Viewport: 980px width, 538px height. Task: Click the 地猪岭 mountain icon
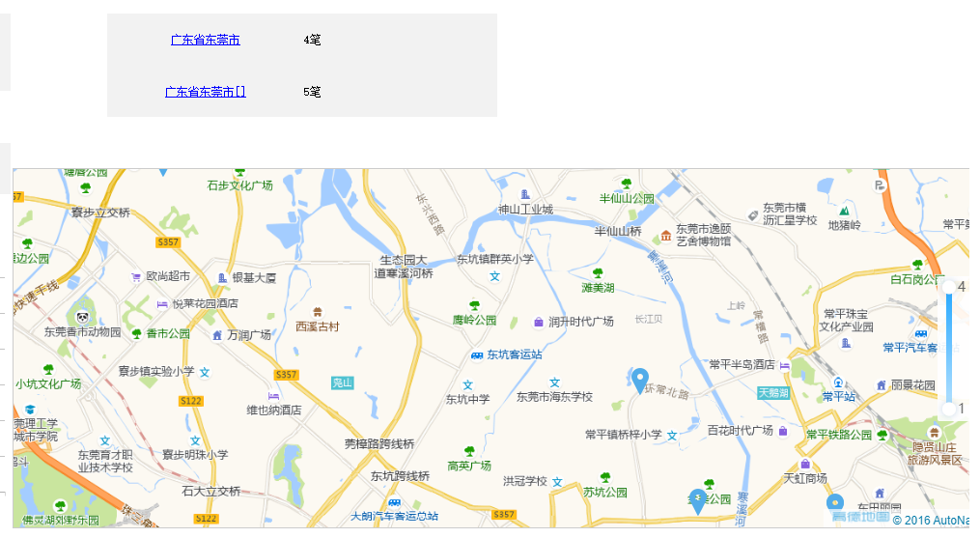click(845, 211)
